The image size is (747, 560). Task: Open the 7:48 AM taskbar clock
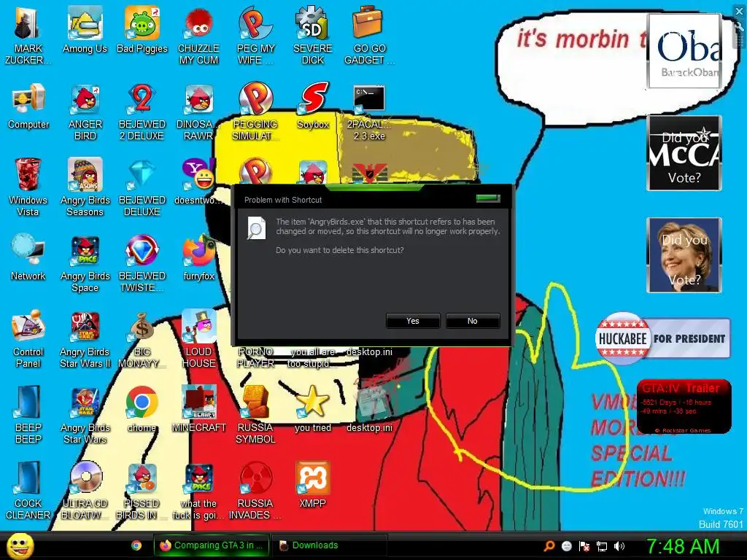tap(682, 546)
